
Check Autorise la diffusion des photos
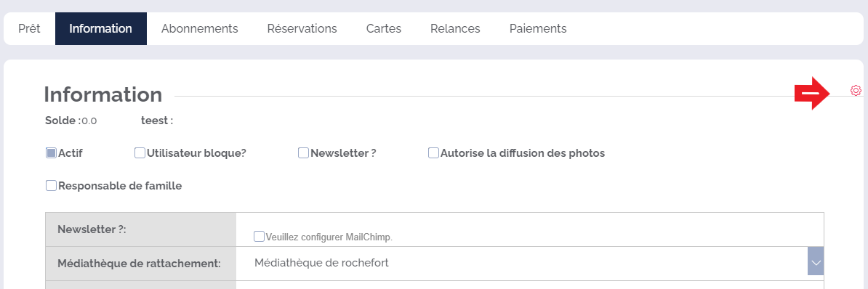tap(433, 153)
